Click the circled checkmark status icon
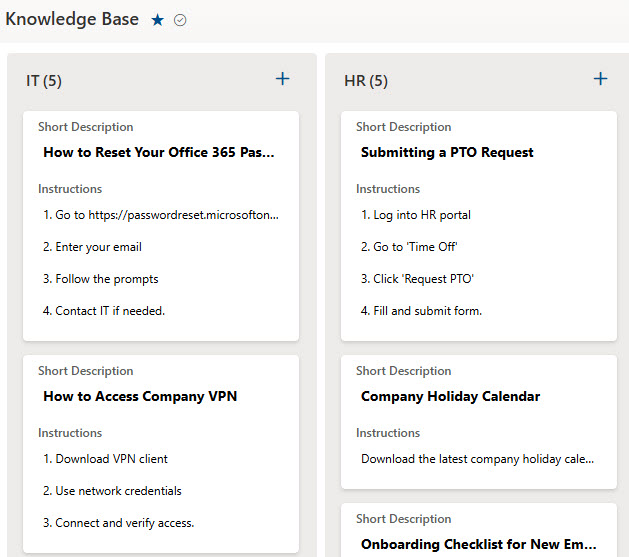Viewport: 629px width, 557px height. point(180,20)
